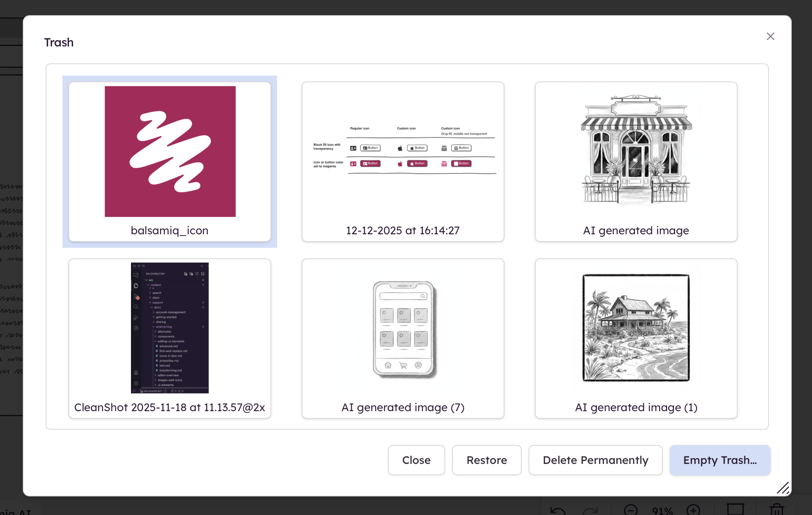Image resolution: width=812 pixels, height=515 pixels.
Task: Select the 12-12-2025 at 16:14:27 image
Action: pyautogui.click(x=403, y=162)
